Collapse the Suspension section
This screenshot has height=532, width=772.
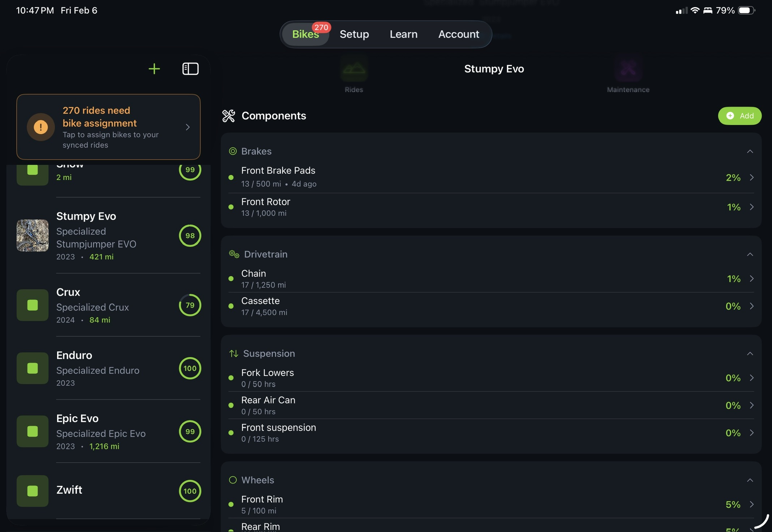coord(750,354)
